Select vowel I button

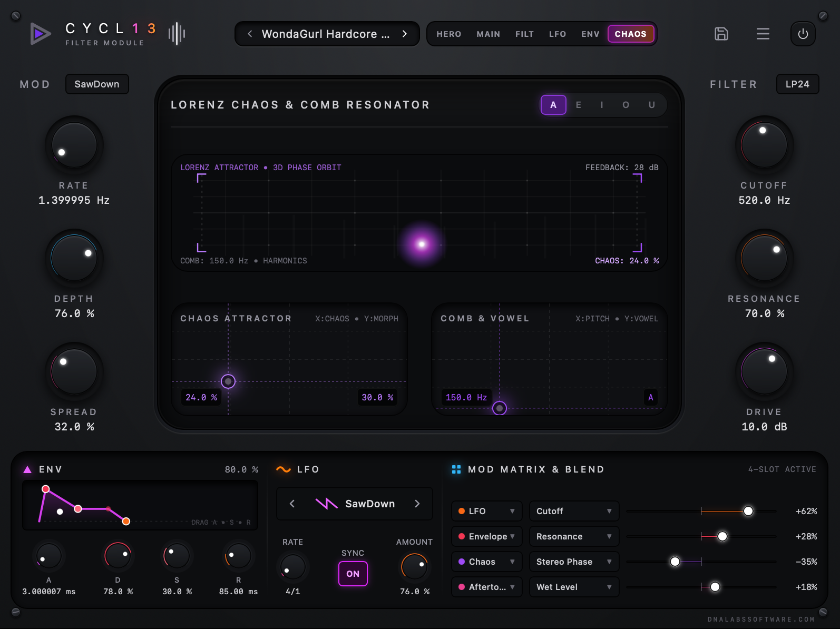(602, 105)
